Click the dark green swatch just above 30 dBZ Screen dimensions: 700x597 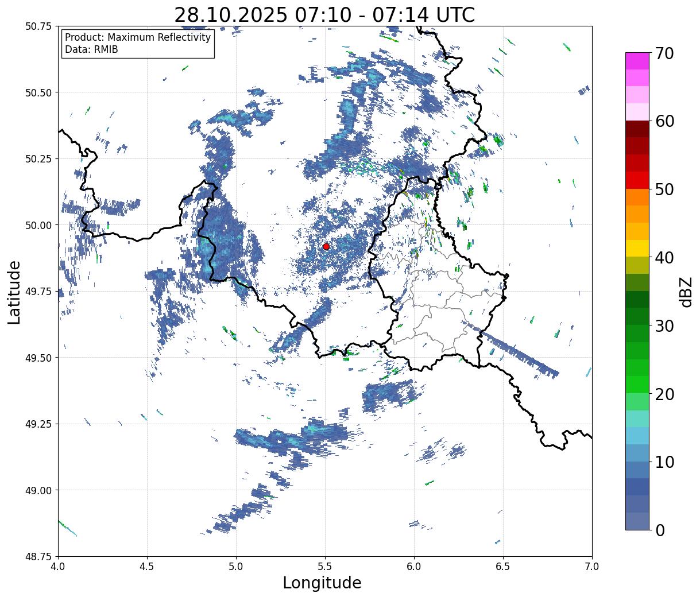coord(637,317)
